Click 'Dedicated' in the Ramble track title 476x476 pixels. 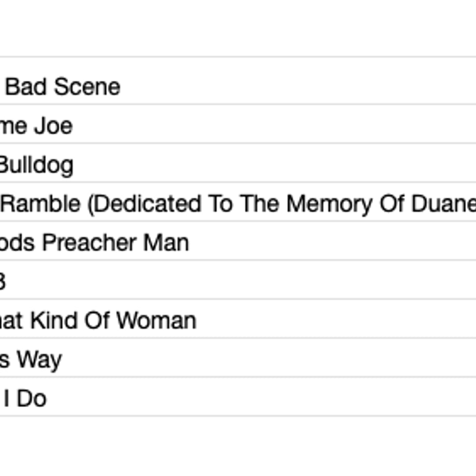[144, 204]
